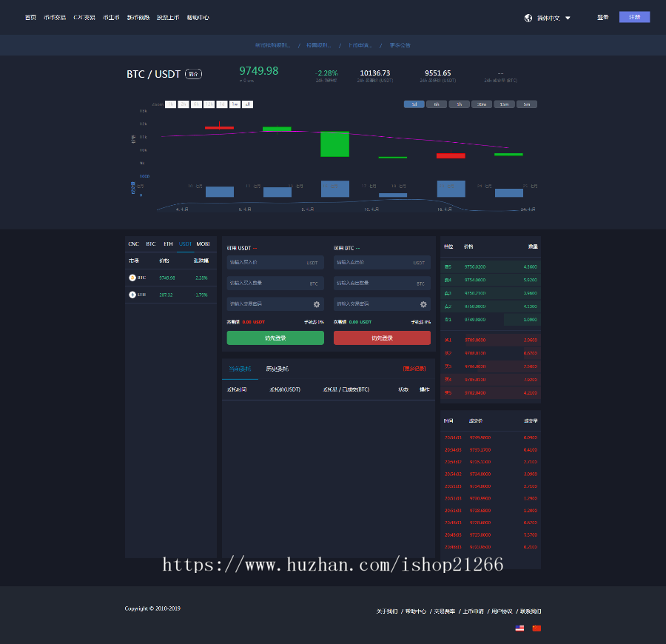
Task: Click the last announcement link in notice bar
Action: 400,45
